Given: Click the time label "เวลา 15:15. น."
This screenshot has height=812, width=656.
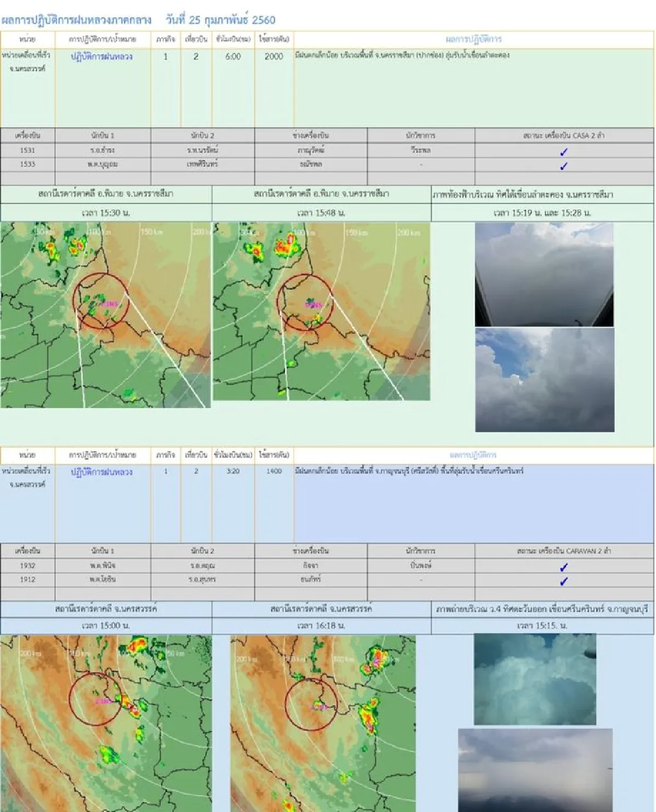Looking at the screenshot, I should 542,626.
